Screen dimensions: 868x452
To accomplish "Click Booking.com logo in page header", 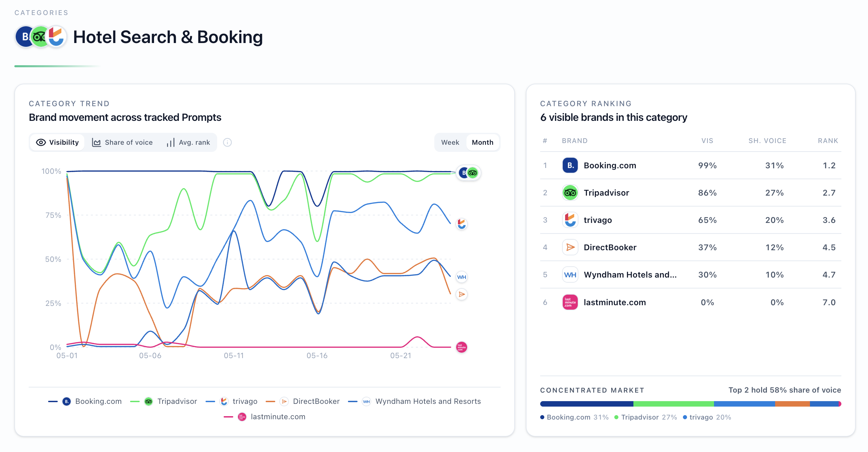I will 25,37.
